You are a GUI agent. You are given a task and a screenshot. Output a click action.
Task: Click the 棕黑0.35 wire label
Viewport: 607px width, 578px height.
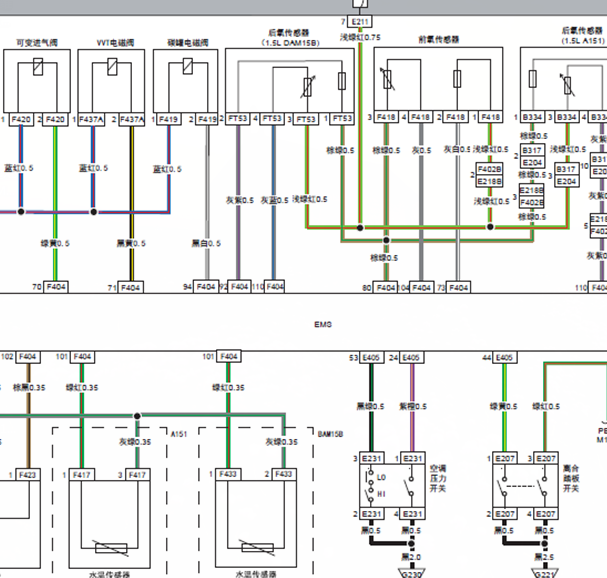29,387
